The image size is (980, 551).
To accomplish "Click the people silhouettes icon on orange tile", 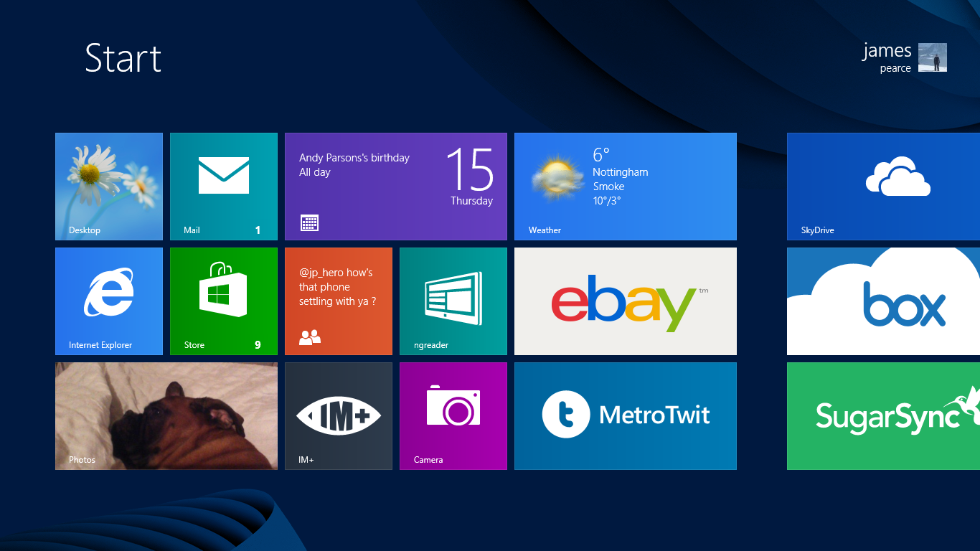I will click(310, 337).
